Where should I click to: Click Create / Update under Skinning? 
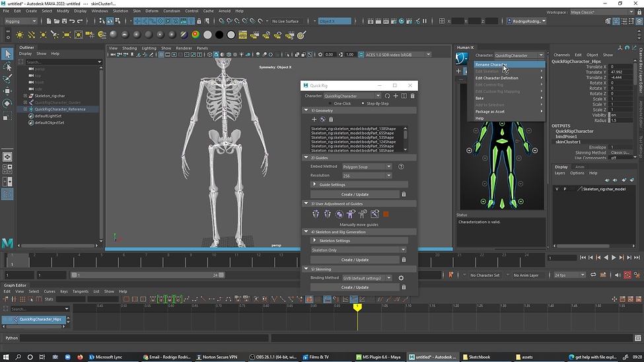pyautogui.click(x=355, y=287)
